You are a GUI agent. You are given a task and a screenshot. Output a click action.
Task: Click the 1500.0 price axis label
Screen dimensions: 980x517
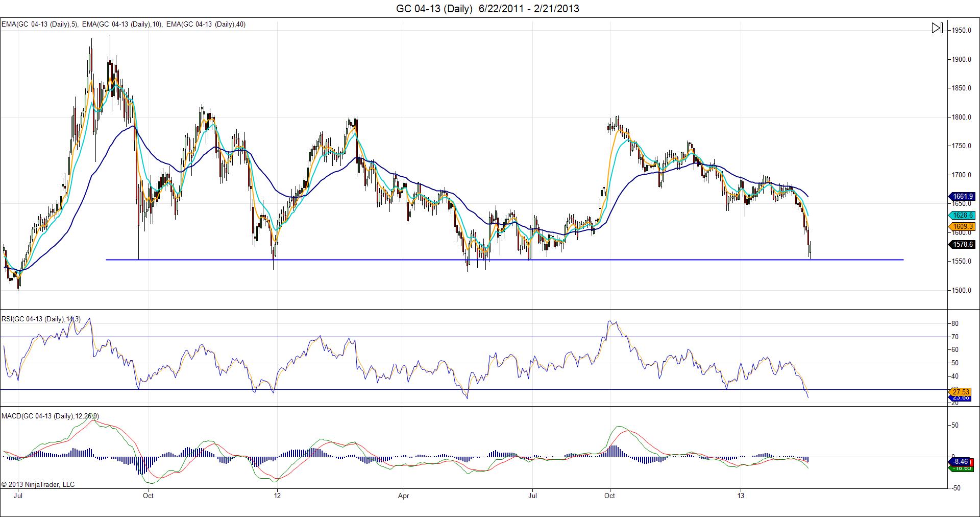coord(962,291)
